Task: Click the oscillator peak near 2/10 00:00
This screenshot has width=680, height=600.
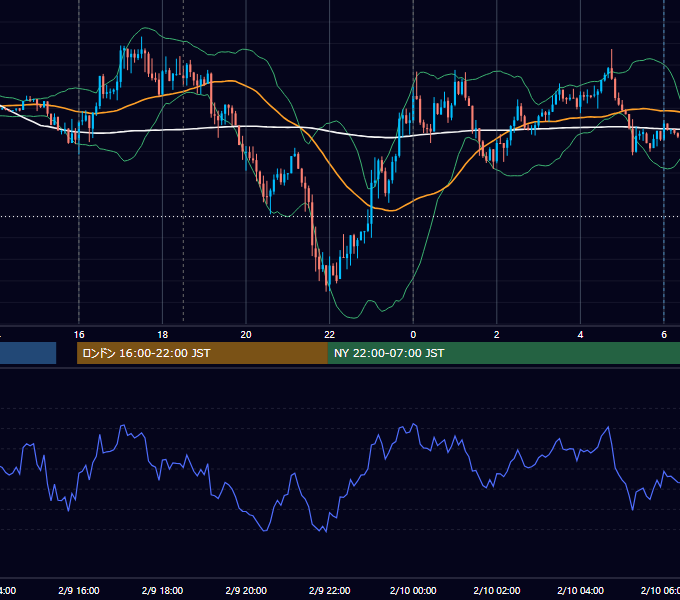Action: (414, 424)
